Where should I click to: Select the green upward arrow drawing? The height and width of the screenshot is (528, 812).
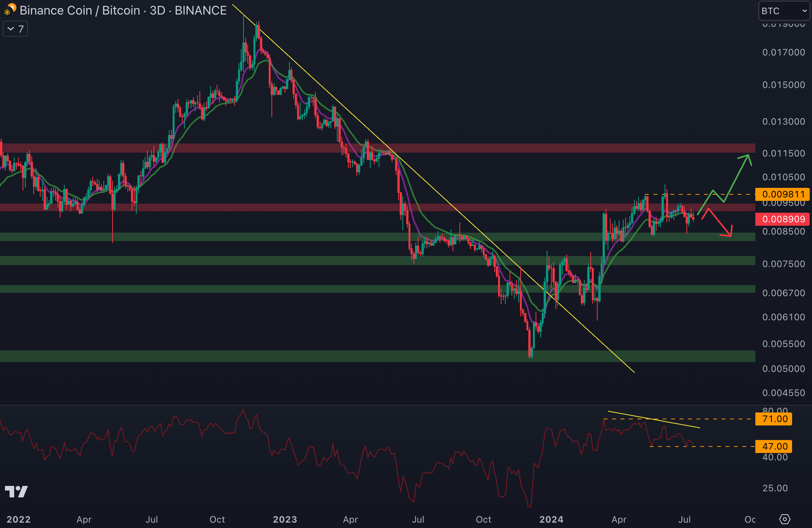(737, 179)
